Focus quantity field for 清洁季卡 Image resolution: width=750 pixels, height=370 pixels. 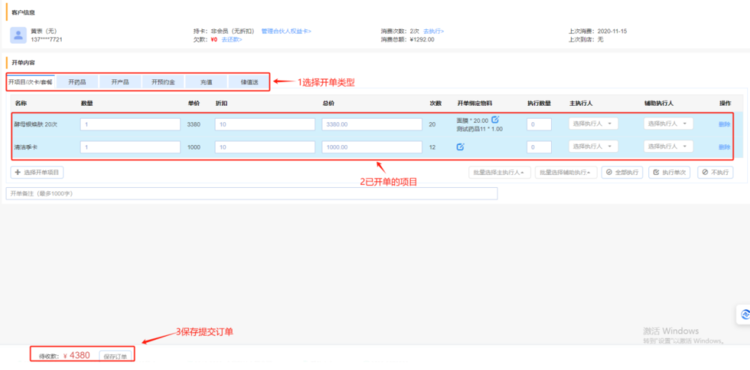[x=130, y=147]
